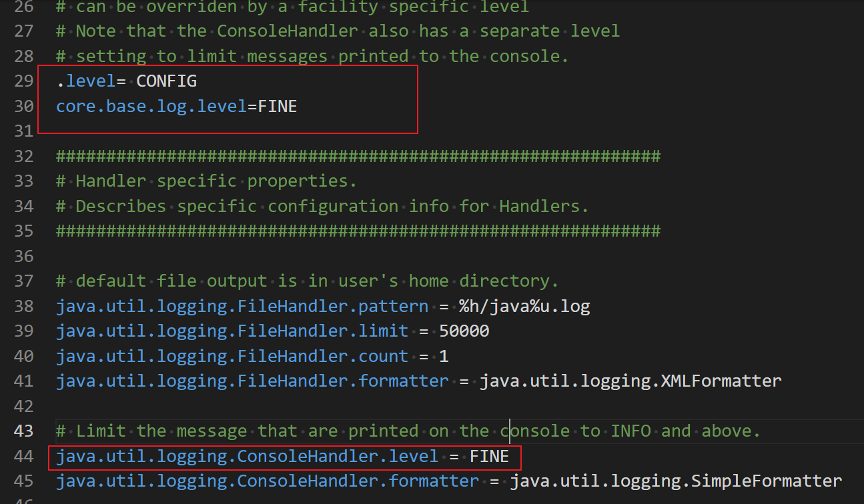Image resolution: width=864 pixels, height=504 pixels.
Task: Click 'setting to limit messages printed' comment
Action: tap(312, 56)
